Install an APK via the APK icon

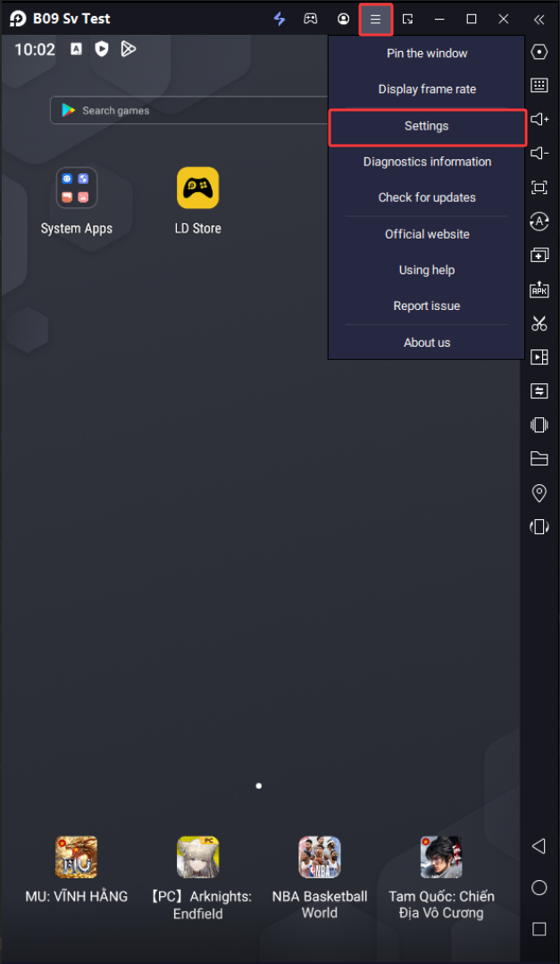point(539,289)
